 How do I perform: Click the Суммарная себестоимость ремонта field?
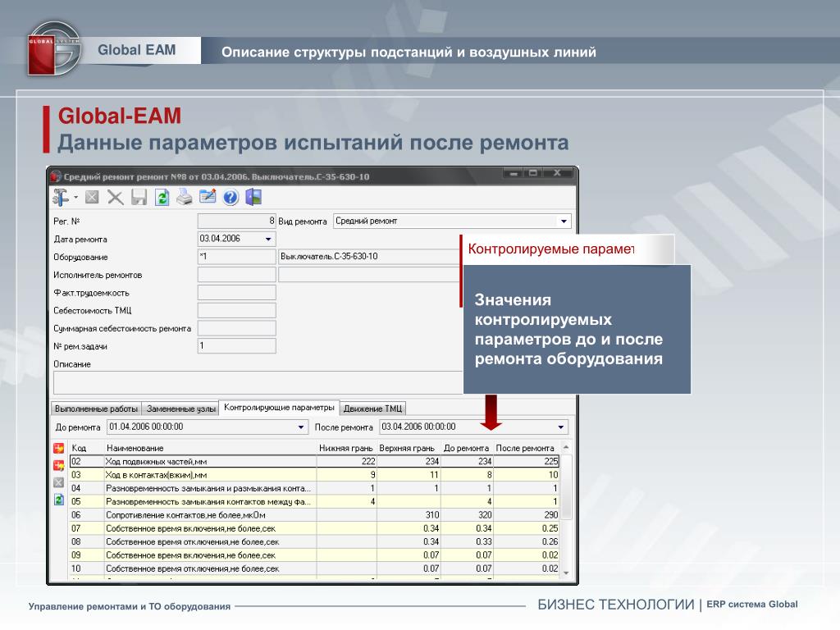tap(237, 328)
